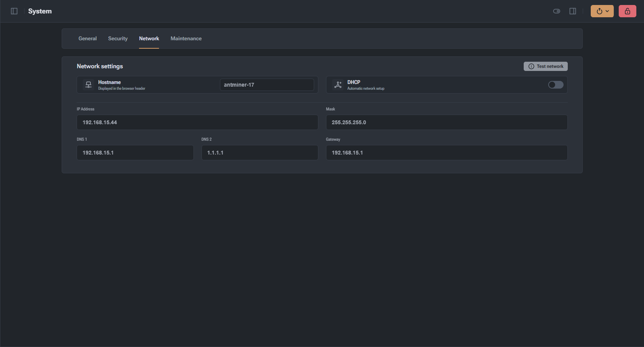Toggle the left sidebar panel icon

pos(14,11)
